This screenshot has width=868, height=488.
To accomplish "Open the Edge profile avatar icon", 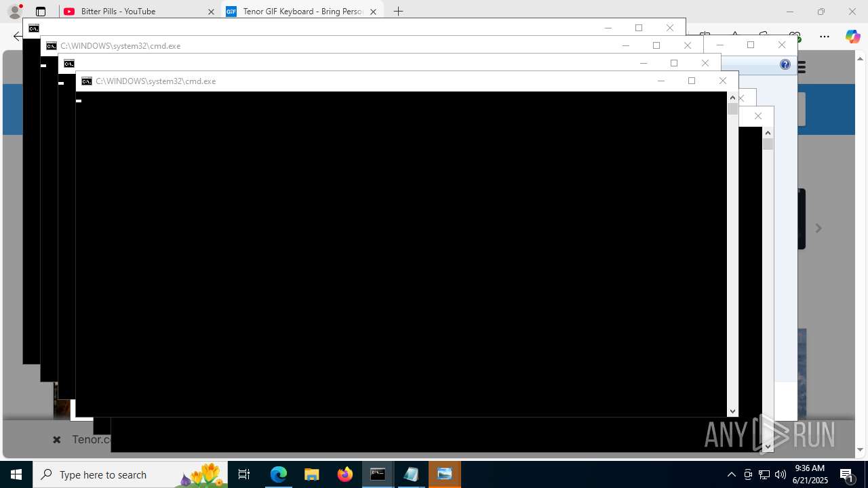I will (14, 12).
